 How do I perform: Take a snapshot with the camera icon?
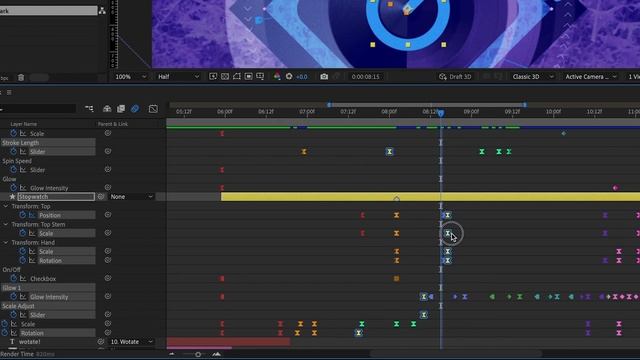pyautogui.click(x=324, y=76)
